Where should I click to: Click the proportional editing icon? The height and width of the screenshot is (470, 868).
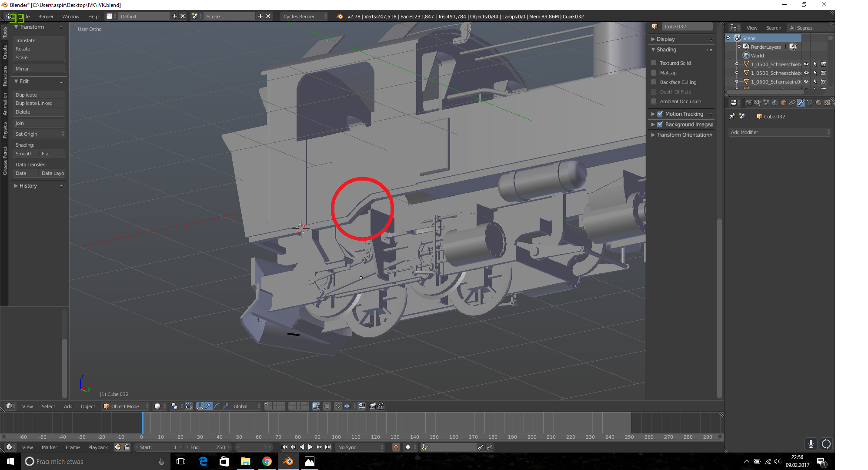pyautogui.click(x=327, y=406)
